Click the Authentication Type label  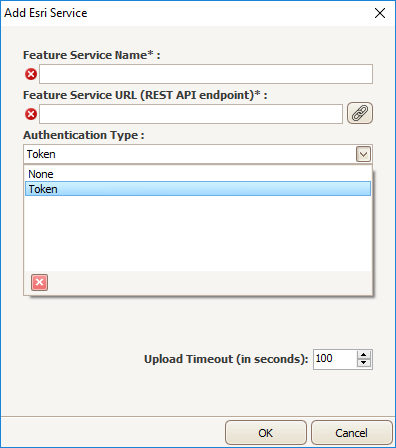click(84, 135)
